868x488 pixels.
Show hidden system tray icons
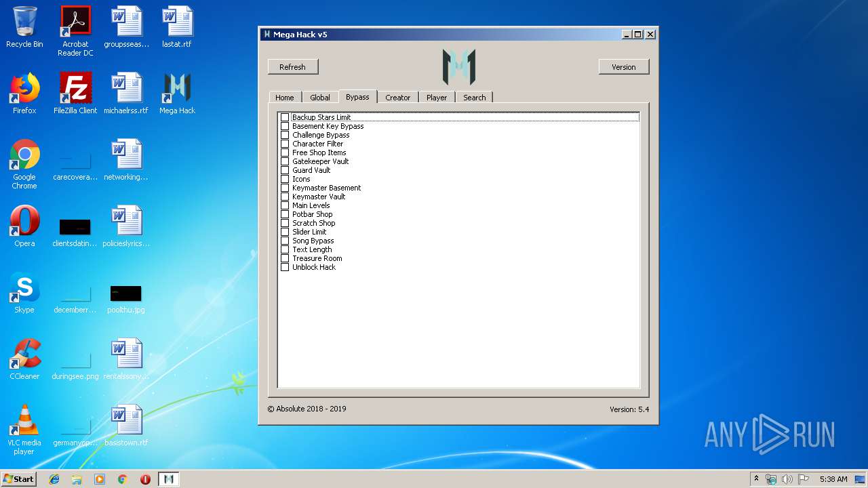(x=756, y=479)
